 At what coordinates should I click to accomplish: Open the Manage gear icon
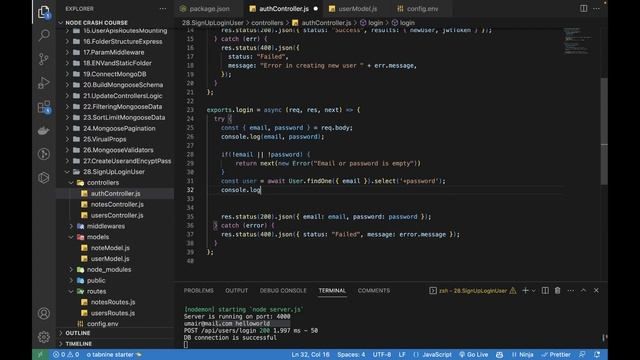(x=44, y=337)
